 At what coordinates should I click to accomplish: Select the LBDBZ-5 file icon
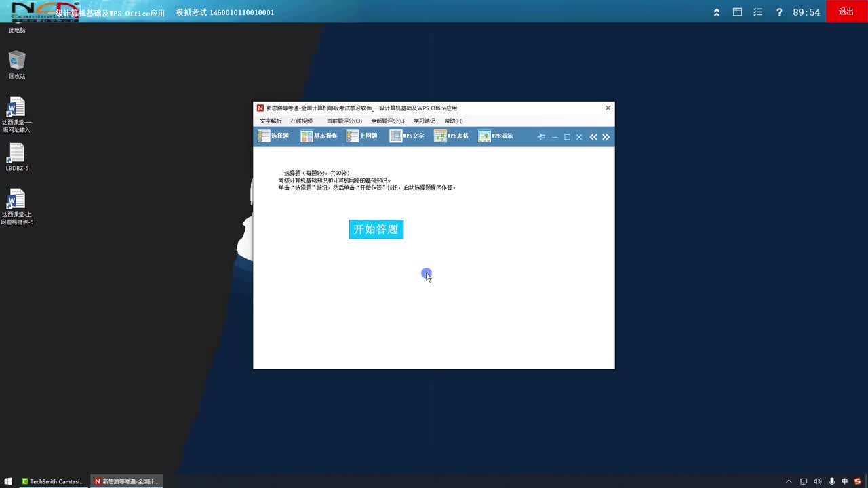click(17, 157)
